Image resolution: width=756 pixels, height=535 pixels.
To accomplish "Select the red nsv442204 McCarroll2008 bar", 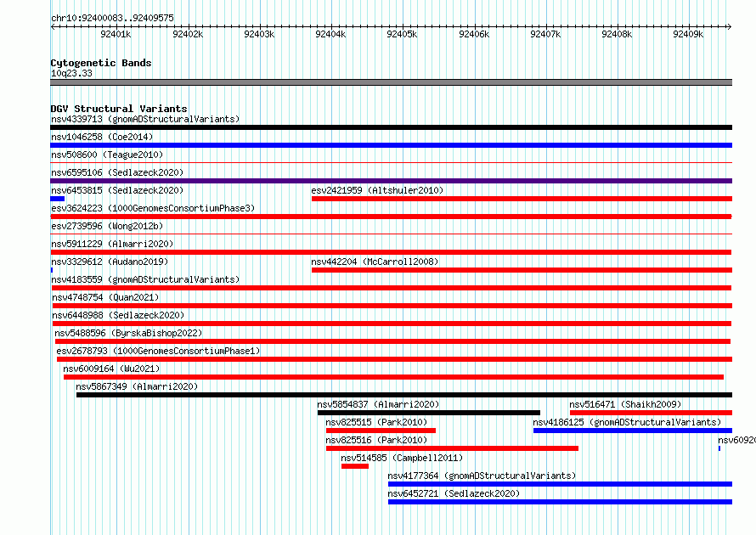I will point(522,270).
